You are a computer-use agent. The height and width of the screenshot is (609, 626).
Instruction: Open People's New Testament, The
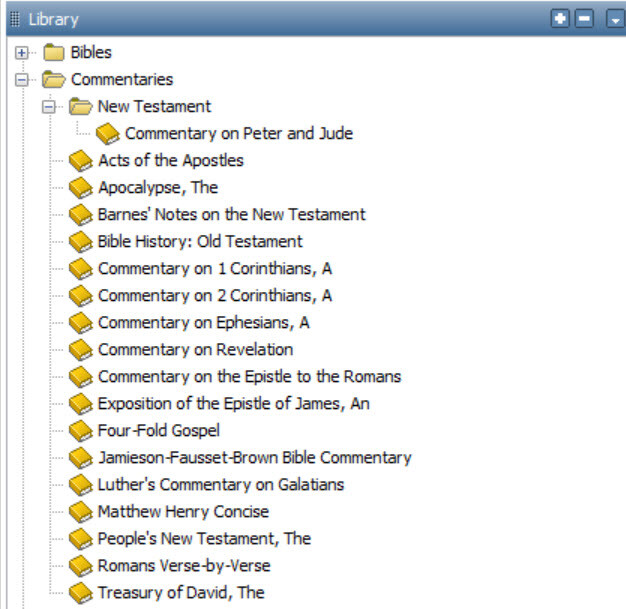(204, 539)
